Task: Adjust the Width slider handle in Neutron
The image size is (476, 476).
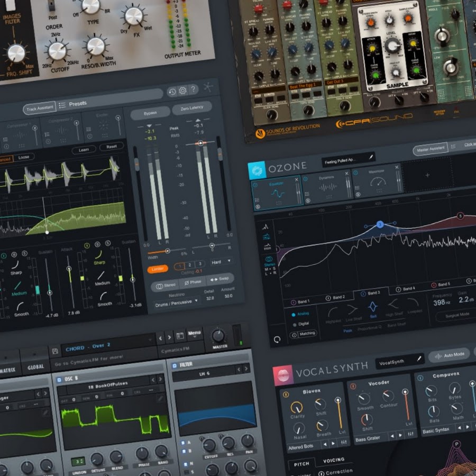Action: point(167,251)
